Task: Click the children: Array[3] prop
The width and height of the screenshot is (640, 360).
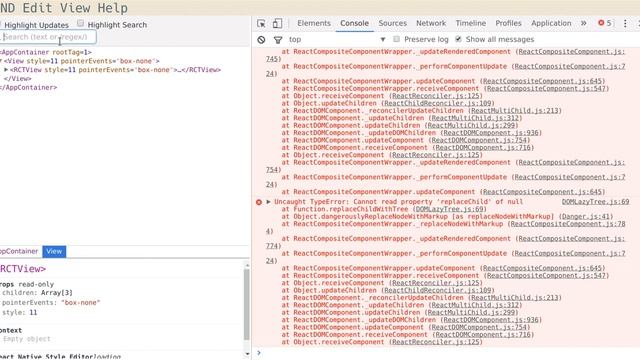Action: tap(37, 293)
